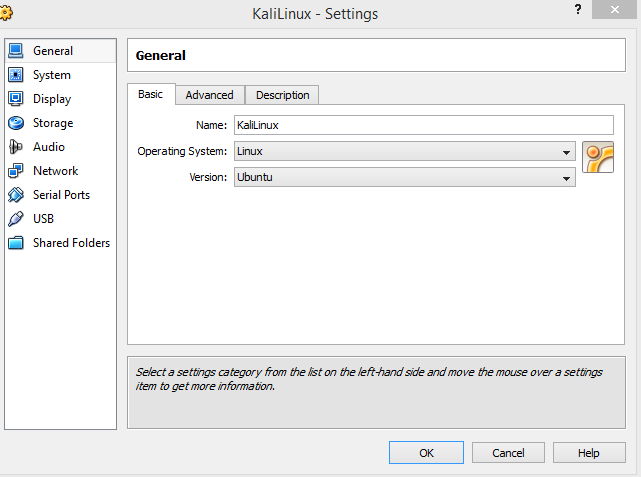Image resolution: width=641 pixels, height=477 pixels.
Task: Click the Network computers icon
Action: point(16,171)
